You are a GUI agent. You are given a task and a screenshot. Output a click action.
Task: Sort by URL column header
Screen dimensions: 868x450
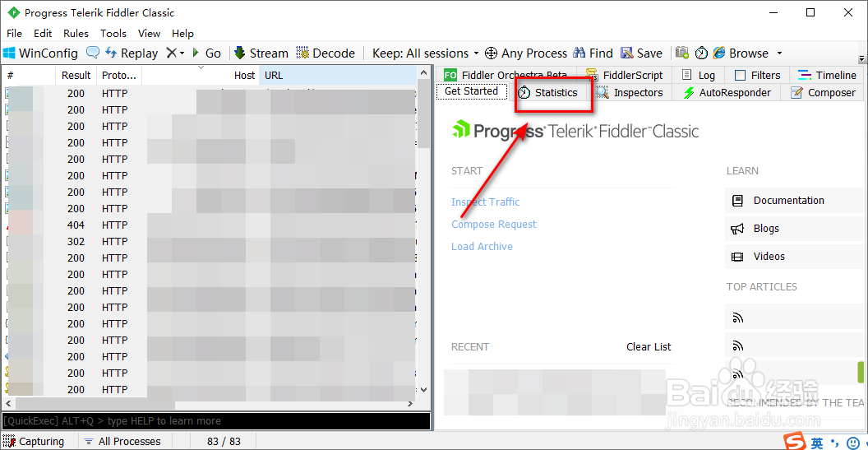click(337, 76)
